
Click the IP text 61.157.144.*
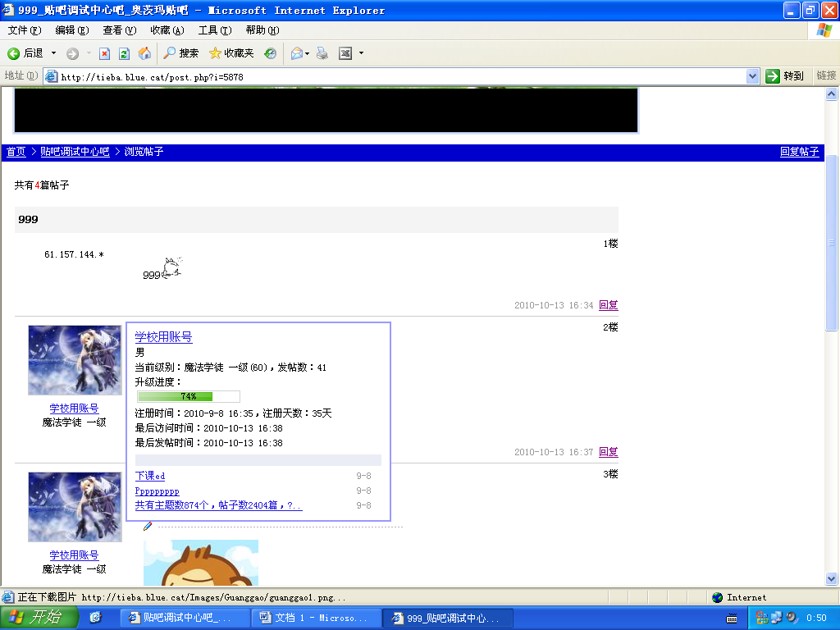coord(74,254)
